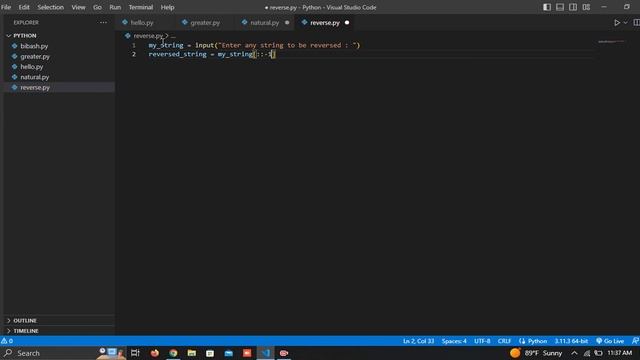Select reverse.py in the Explorer tree
This screenshot has height=360, width=640.
tap(59, 87)
